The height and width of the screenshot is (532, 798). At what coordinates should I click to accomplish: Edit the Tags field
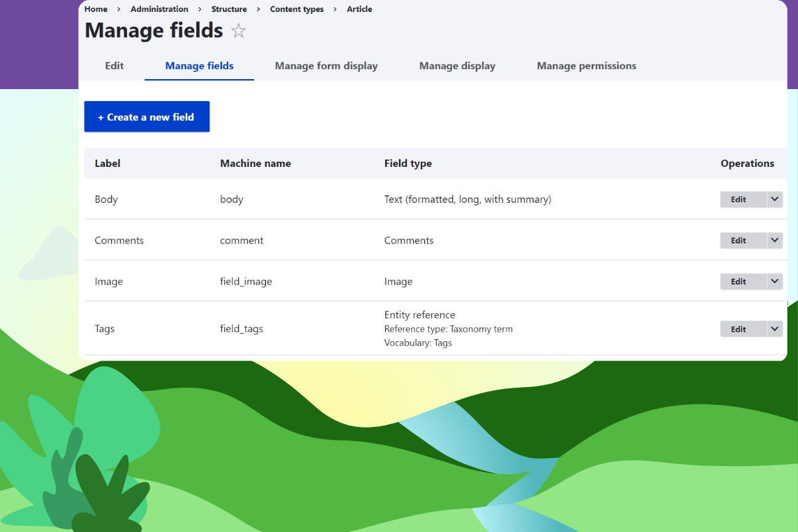pyautogui.click(x=739, y=329)
